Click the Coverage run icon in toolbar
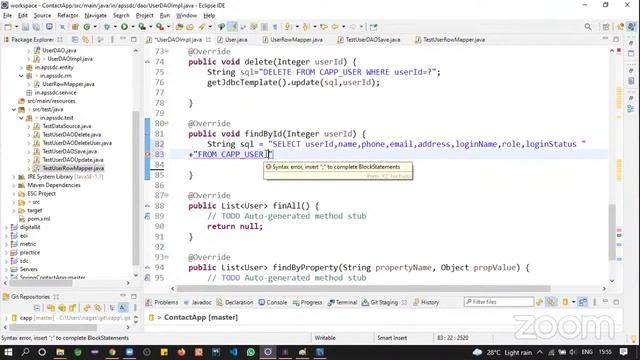The image size is (640, 360). tap(142, 27)
